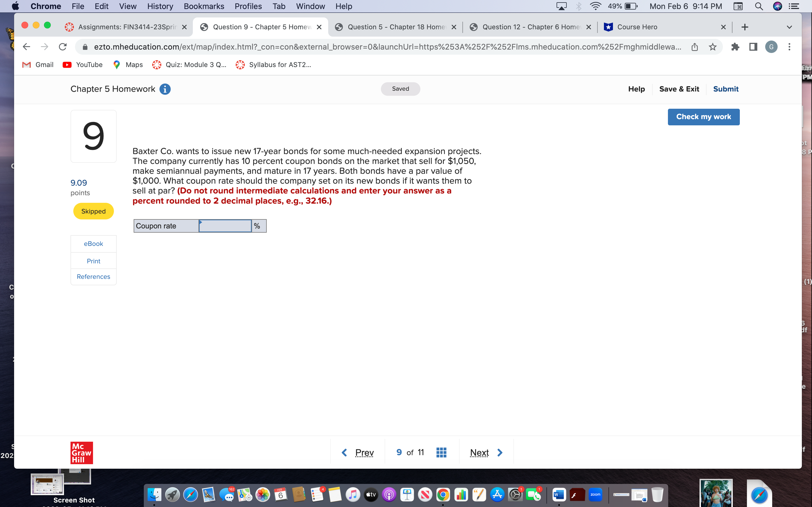Launch Zoom from the Dock
The width and height of the screenshot is (812, 507).
coord(595,494)
